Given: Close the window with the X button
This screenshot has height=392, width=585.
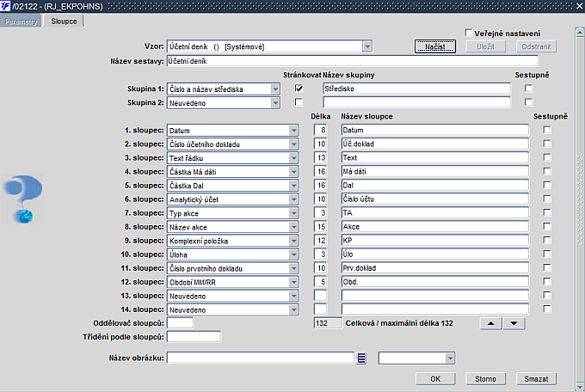Looking at the screenshot, I should [579, 6].
